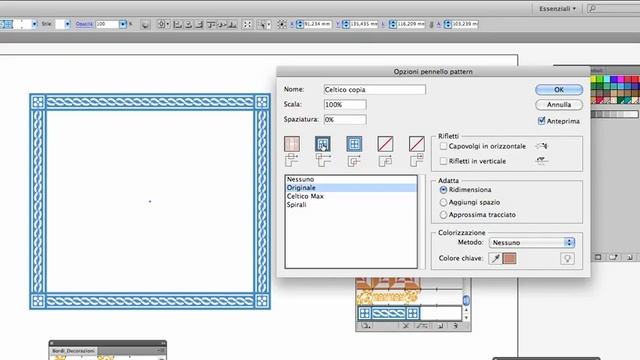Image resolution: width=640 pixels, height=360 pixels.
Task: Select the blue Celtic brush thumbnail in Brushes panel
Action: 389,313
